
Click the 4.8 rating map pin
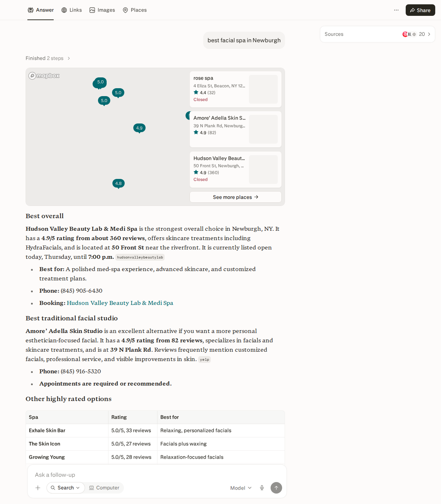click(x=119, y=184)
